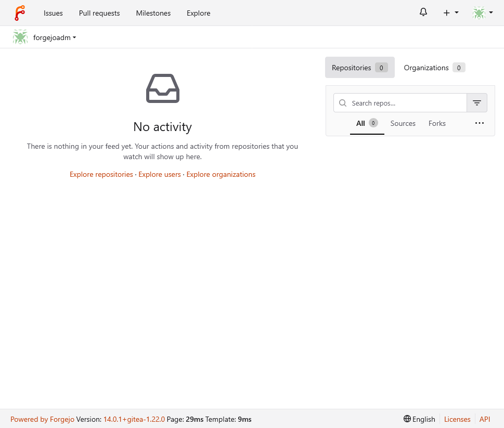Click the forgejoadm avatar in the navbar
The height and width of the screenshot is (428, 504).
click(478, 12)
